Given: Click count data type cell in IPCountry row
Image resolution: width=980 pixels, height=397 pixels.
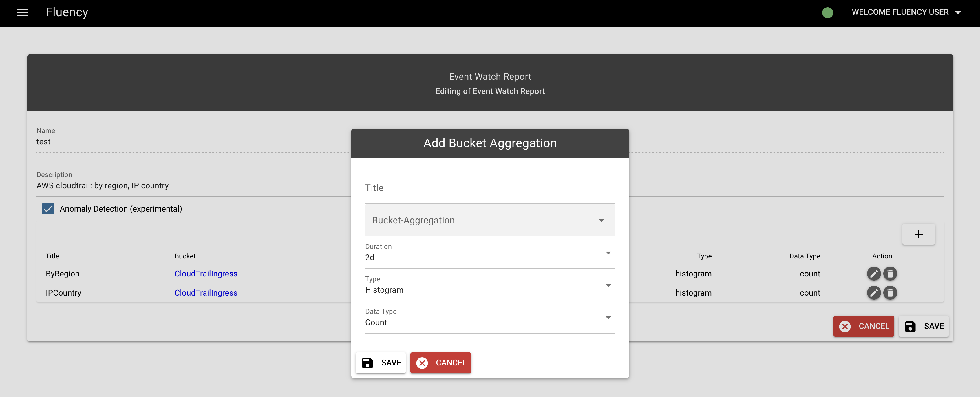Looking at the screenshot, I should pyautogui.click(x=810, y=293).
